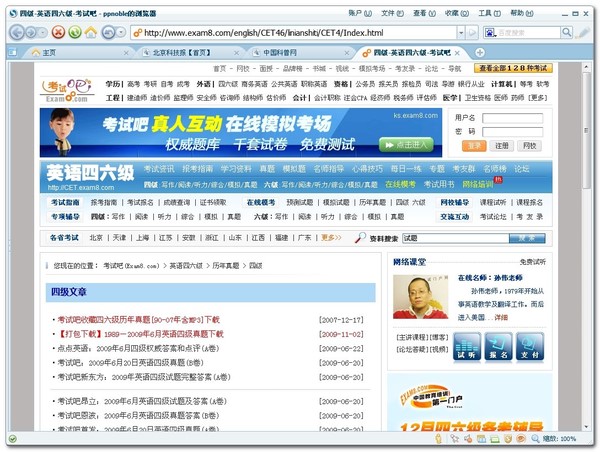Screen dimensions: 600x452
Task: Click the 资料搜索 keyword input field
Action: pyautogui.click(x=455, y=238)
